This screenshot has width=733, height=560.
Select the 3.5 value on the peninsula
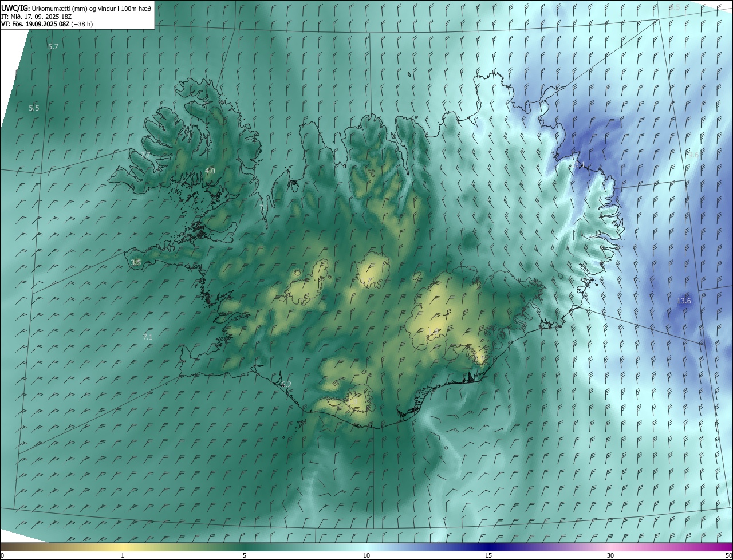point(136,262)
